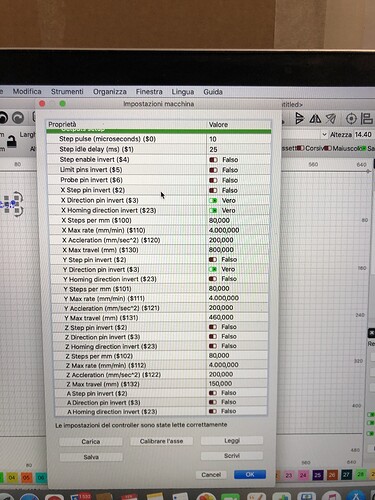Click the mirror horizontally icon

(x=299, y=118)
